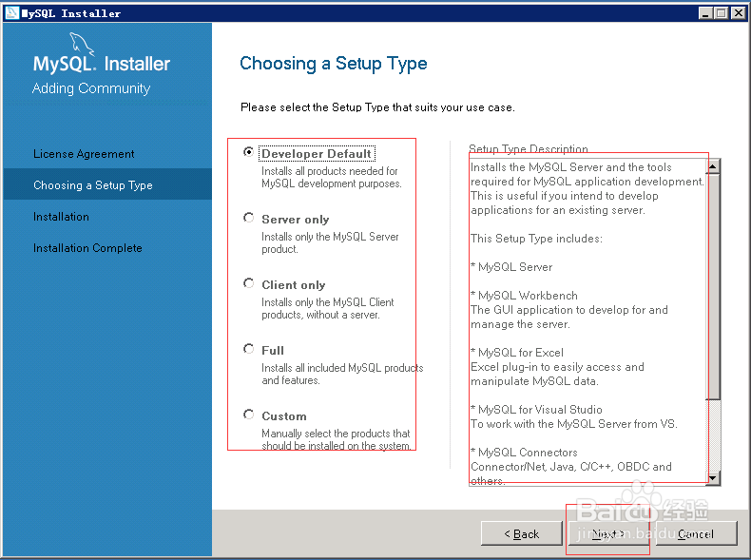
Task: Click the '* MySQL Server' description line
Action: 511,267
